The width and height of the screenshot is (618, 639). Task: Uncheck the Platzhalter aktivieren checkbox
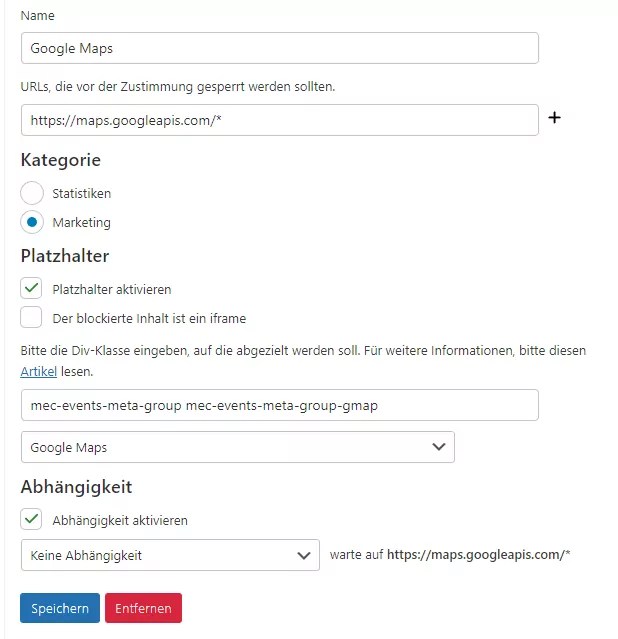pos(32,289)
